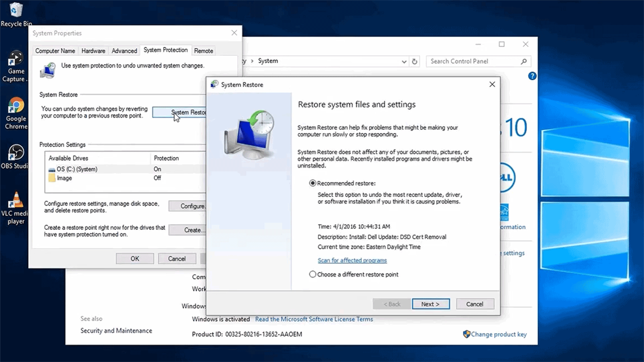Select the Image drive row
Image resolution: width=644 pixels, height=362 pixels.
tap(126, 178)
